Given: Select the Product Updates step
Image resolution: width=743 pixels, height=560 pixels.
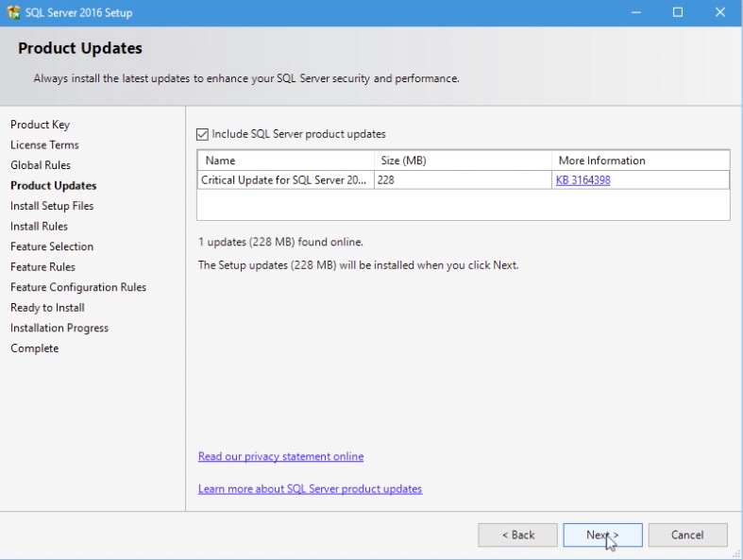Looking at the screenshot, I should 54,185.
